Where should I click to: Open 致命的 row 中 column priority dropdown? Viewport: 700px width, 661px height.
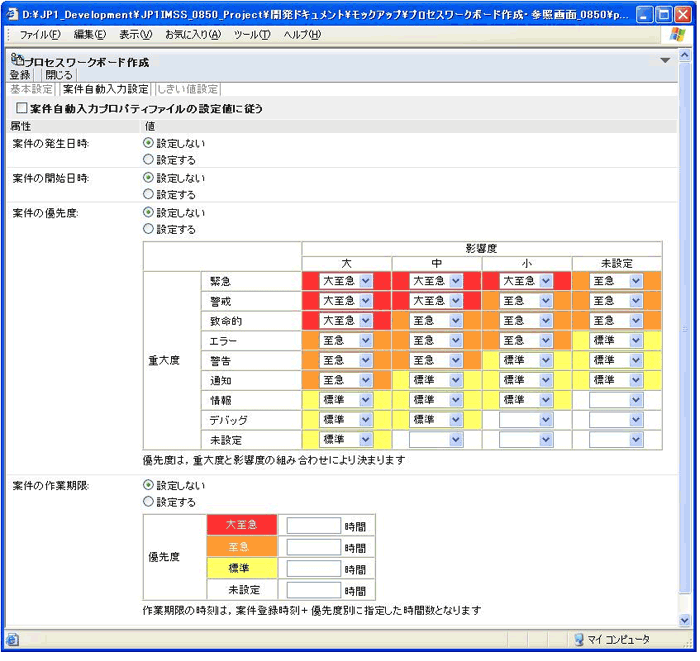point(437,321)
